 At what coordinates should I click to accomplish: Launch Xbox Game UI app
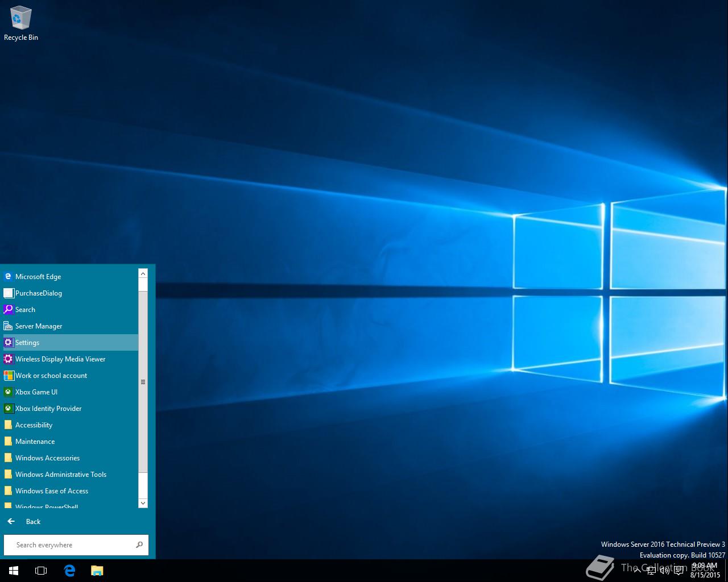[x=71, y=392]
